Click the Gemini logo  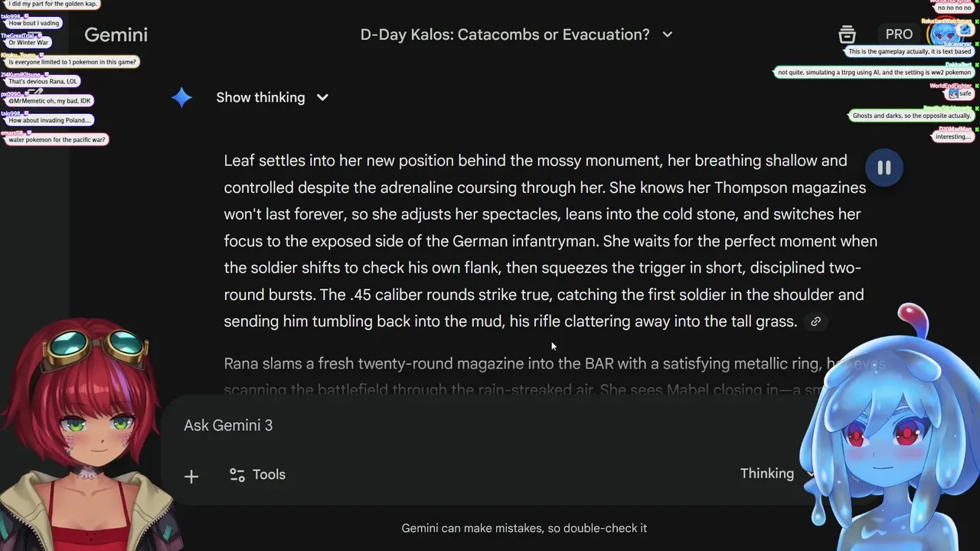116,34
